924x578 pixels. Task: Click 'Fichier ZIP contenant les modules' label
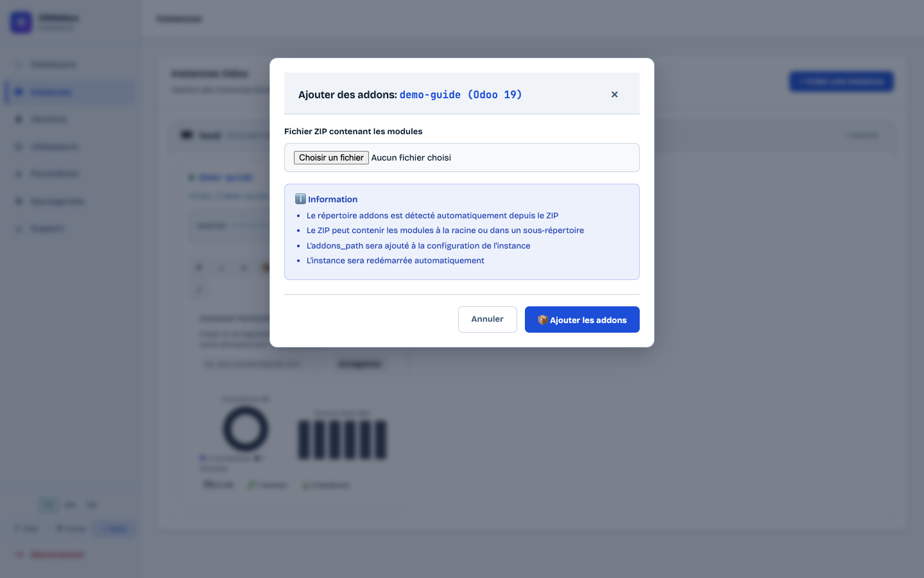click(x=354, y=131)
